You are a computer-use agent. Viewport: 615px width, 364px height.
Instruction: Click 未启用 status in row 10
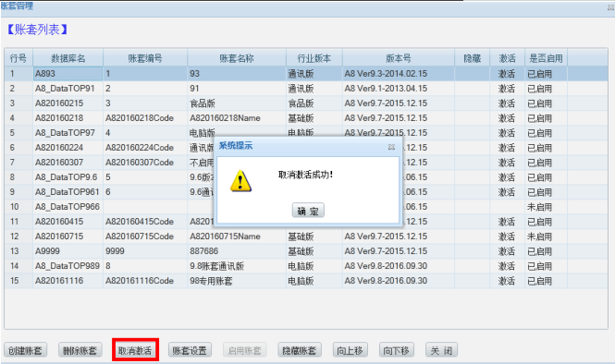point(546,207)
